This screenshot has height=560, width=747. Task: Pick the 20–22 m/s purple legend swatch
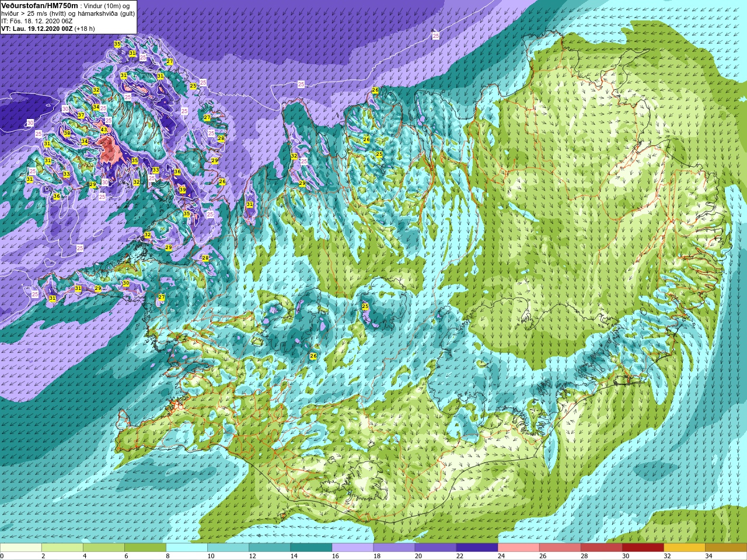435,548
